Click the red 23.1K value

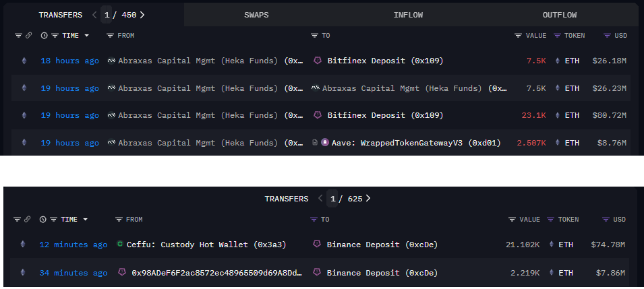533,115
